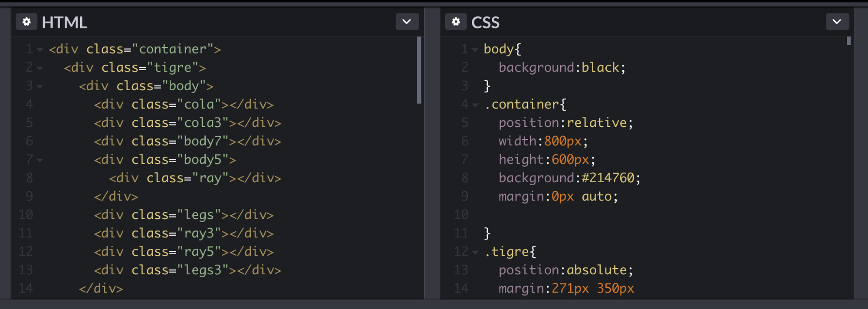This screenshot has width=868, height=309.
Task: Click the HTML panel title
Action: tap(64, 23)
